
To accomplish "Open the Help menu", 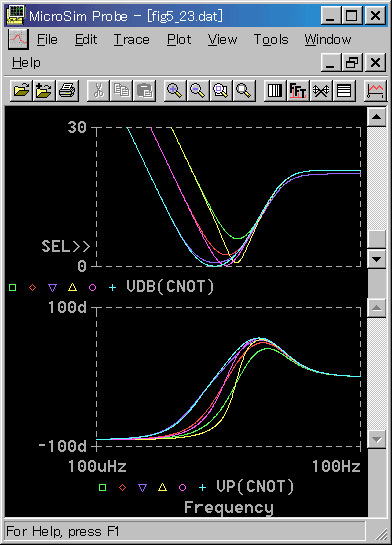I will tap(26, 63).
